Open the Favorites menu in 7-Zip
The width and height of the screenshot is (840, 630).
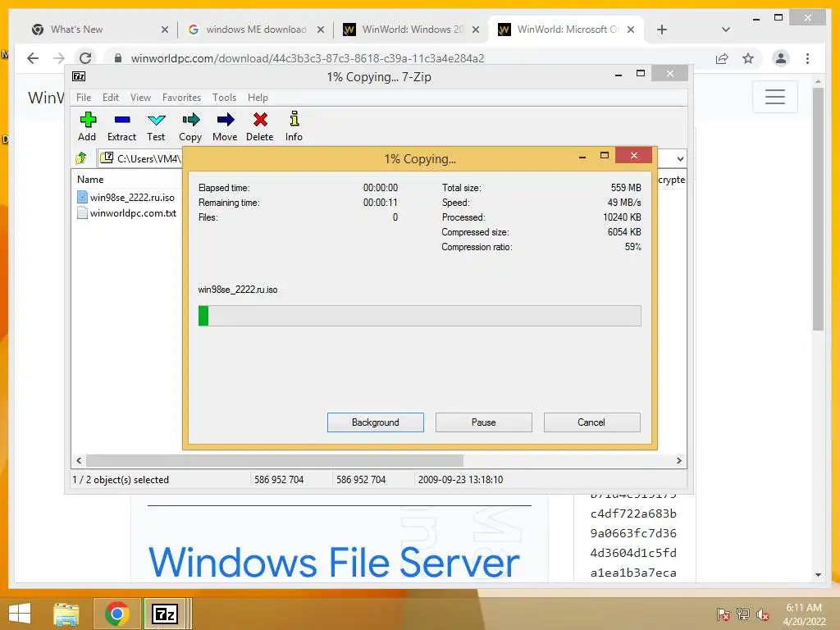(181, 98)
